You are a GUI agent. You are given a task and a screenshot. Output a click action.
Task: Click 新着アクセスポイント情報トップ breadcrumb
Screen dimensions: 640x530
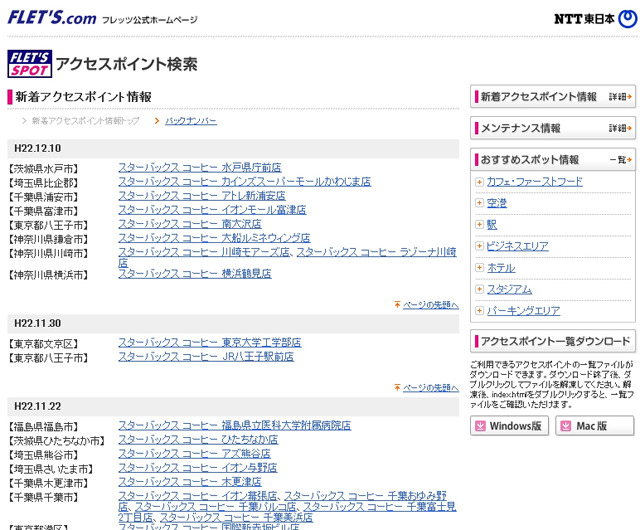(85, 121)
